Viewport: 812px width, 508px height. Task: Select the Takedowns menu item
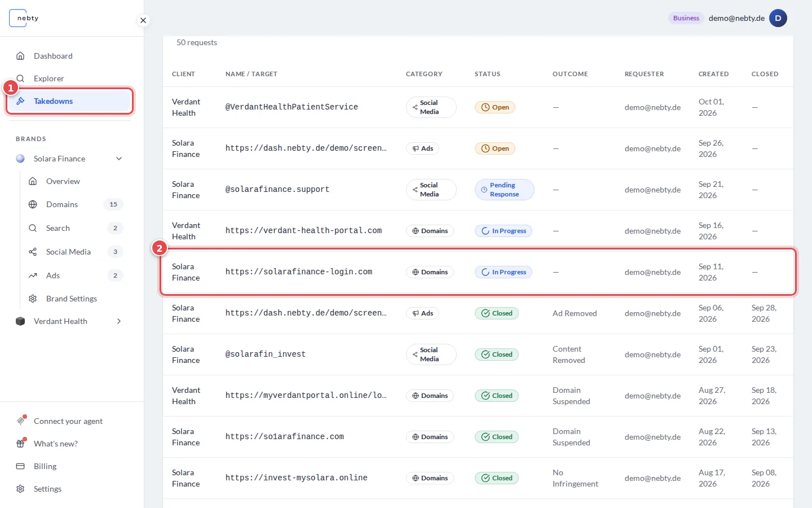tap(70, 101)
